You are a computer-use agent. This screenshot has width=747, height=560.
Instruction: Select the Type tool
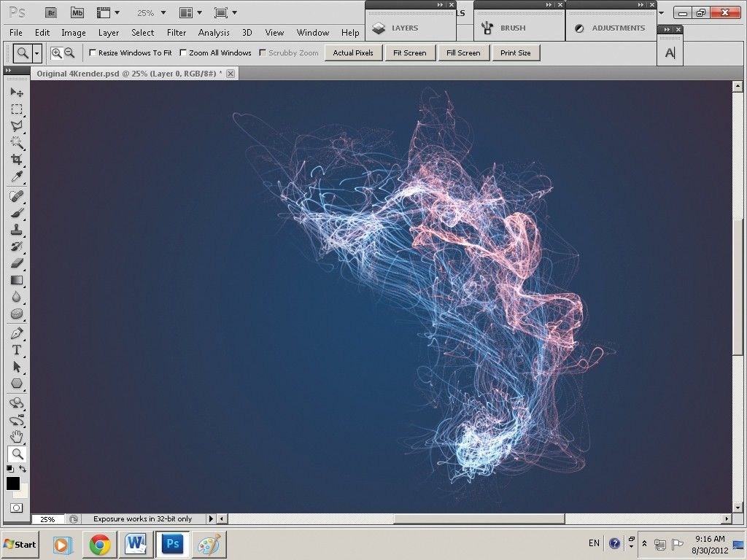coord(17,350)
